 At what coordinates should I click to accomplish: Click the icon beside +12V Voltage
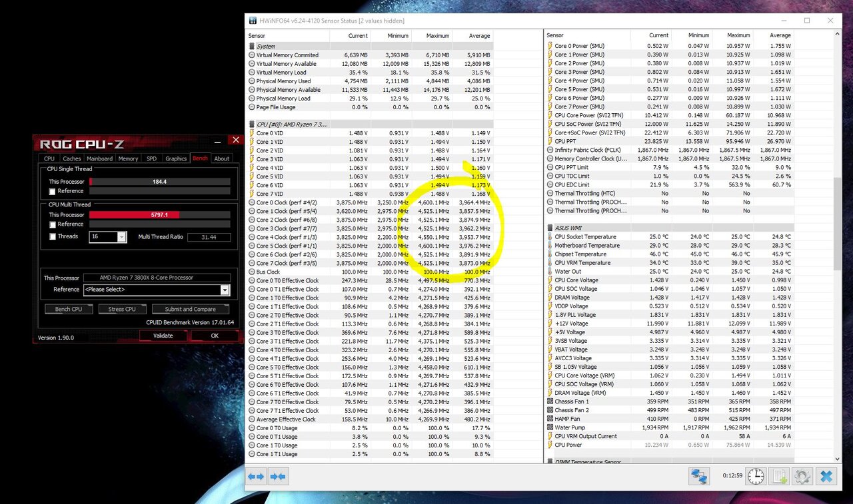(x=549, y=324)
